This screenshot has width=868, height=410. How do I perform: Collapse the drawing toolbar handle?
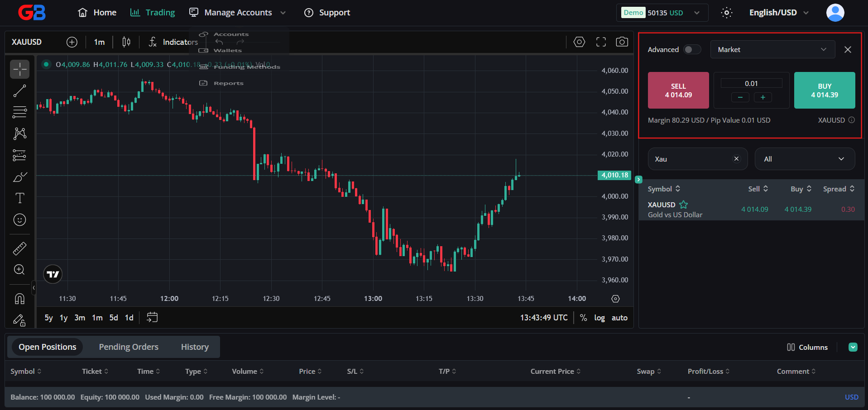(34, 288)
